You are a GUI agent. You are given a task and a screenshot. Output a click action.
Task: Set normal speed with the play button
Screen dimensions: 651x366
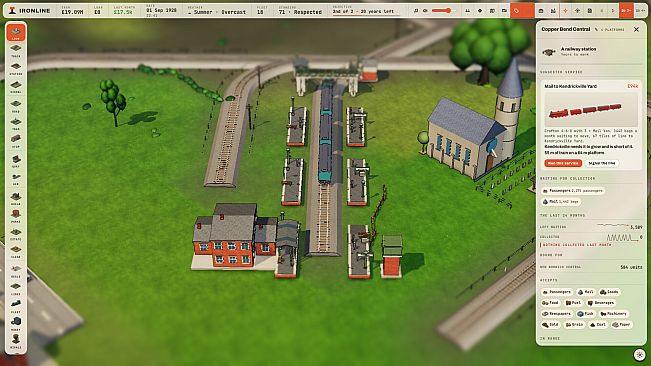click(613, 11)
